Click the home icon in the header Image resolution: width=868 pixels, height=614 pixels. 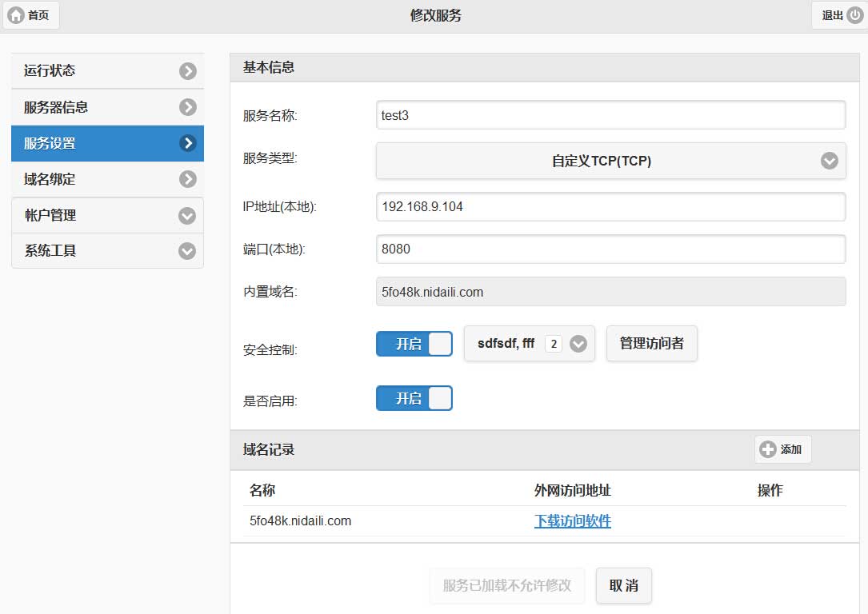coord(16,15)
